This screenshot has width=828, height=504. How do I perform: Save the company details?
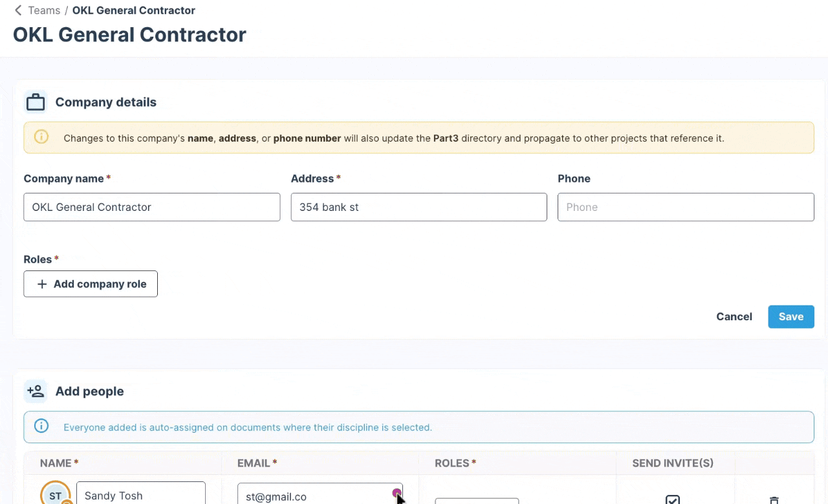pos(791,316)
